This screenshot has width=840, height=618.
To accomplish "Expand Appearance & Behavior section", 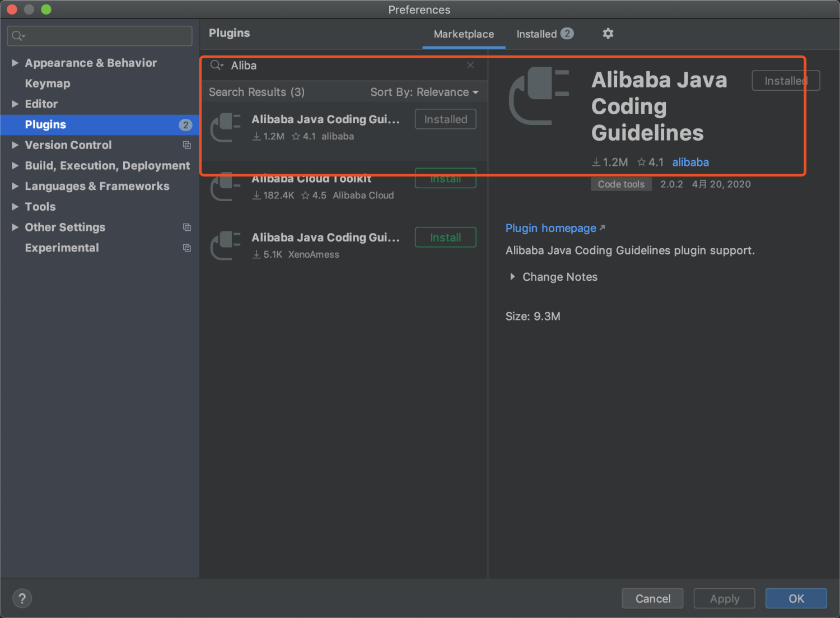I will [x=15, y=63].
